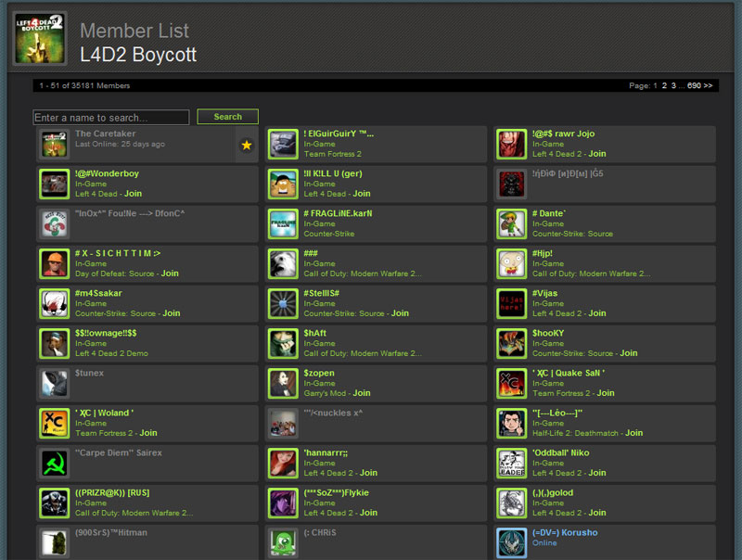
Task: Click the name search input field
Action: (111, 118)
